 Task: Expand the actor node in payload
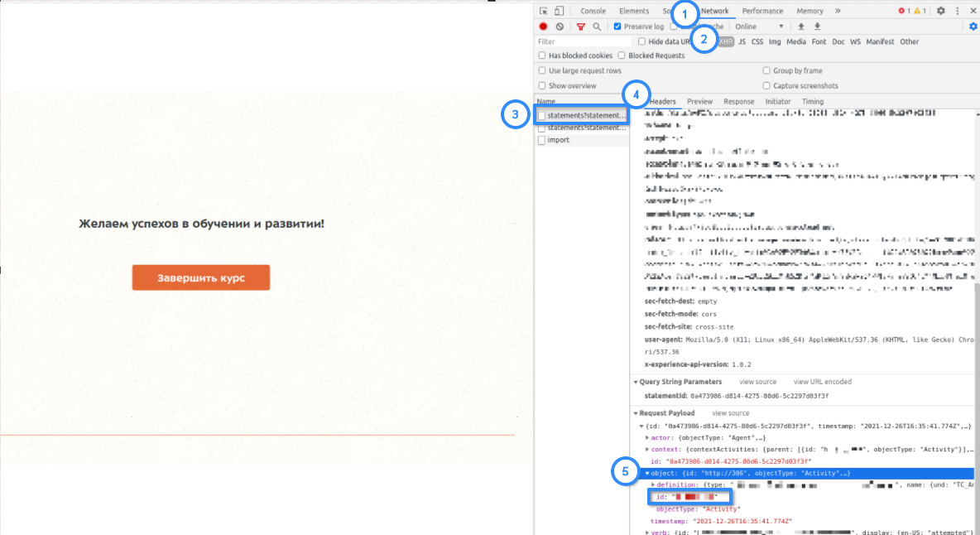(x=647, y=437)
